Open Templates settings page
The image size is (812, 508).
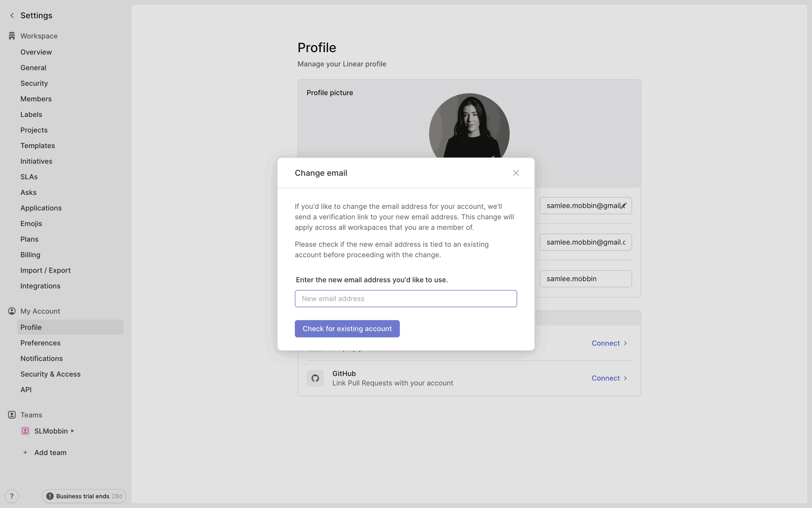coord(38,146)
